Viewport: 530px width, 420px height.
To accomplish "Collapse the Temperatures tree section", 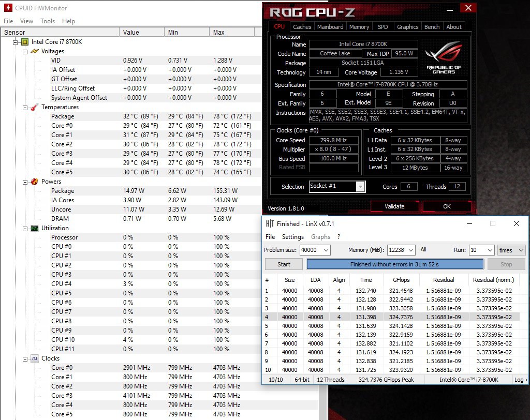I will (25, 108).
